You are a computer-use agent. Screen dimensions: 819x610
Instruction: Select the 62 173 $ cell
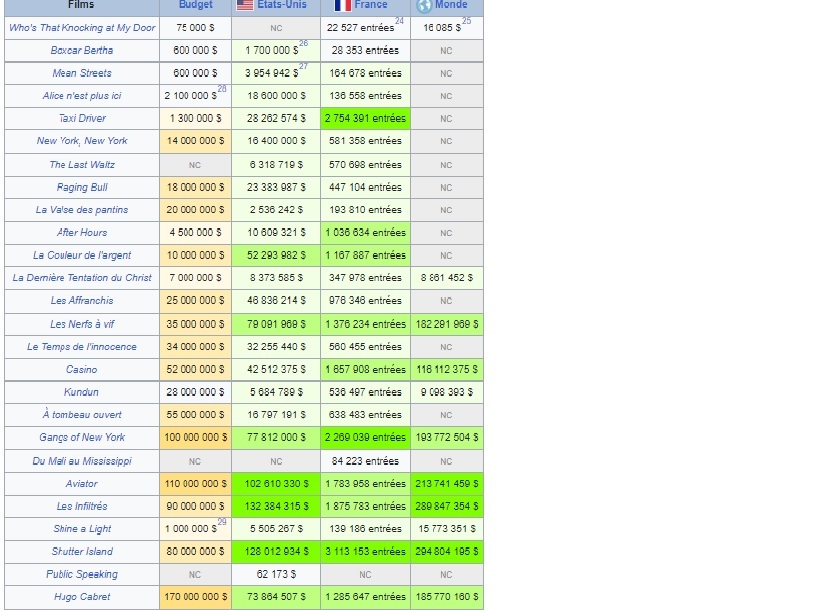click(276, 574)
